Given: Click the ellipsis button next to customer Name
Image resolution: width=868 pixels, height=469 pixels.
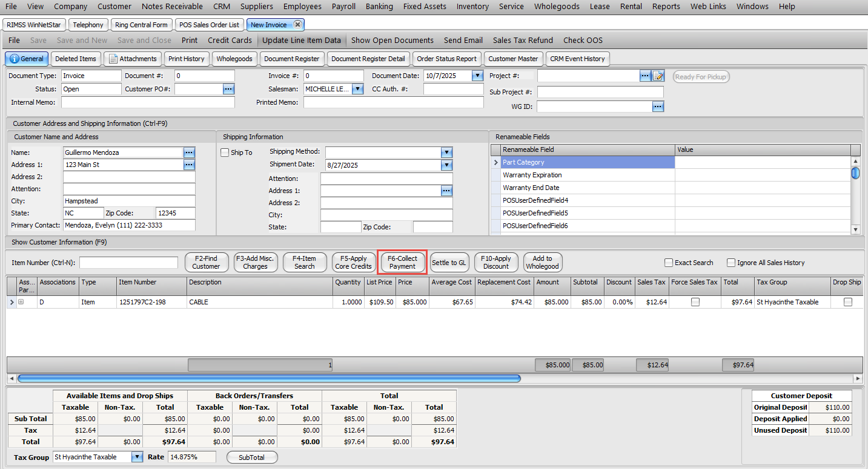Looking at the screenshot, I should pyautogui.click(x=189, y=153).
